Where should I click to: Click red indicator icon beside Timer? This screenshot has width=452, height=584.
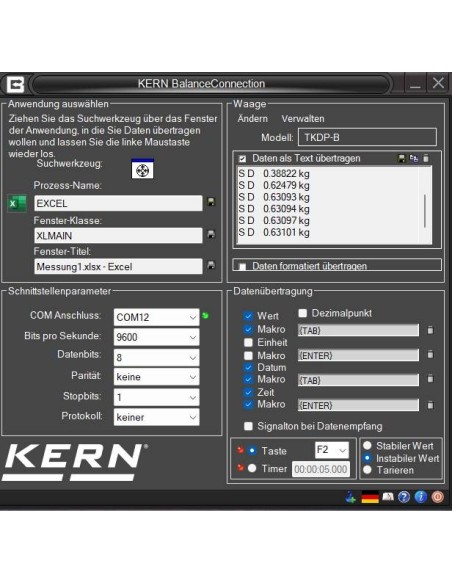coord(241,467)
